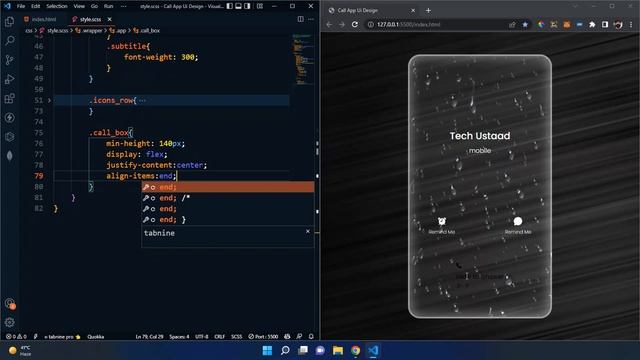Screen dimensions: 640x360
Task: Select the 'end; }' suggestion
Action: (x=228, y=220)
